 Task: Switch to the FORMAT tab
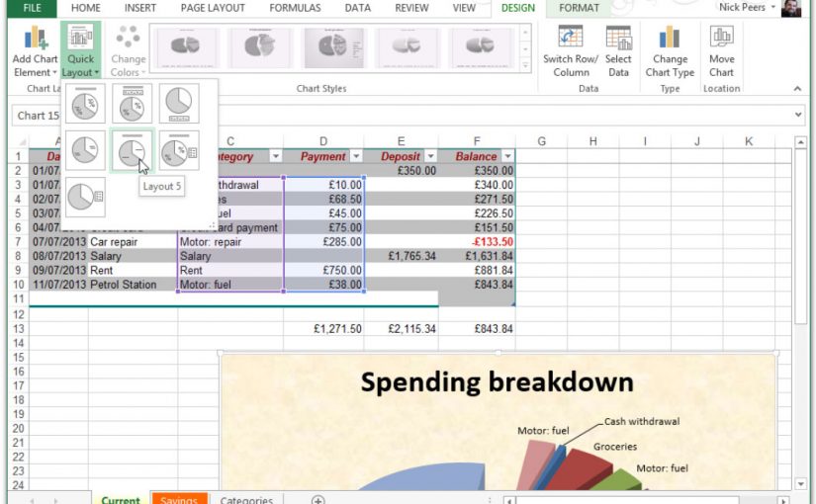(579, 8)
